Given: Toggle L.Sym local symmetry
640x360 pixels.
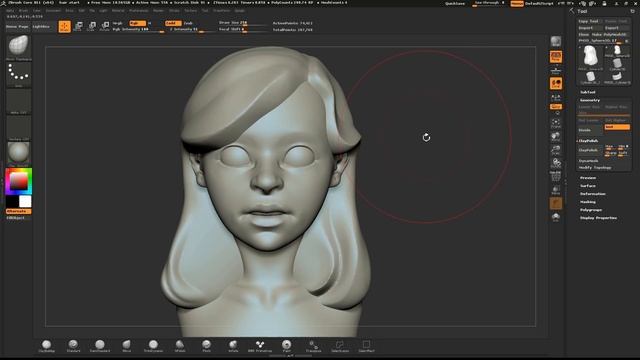Looking at the screenshot, I should [x=556, y=98].
